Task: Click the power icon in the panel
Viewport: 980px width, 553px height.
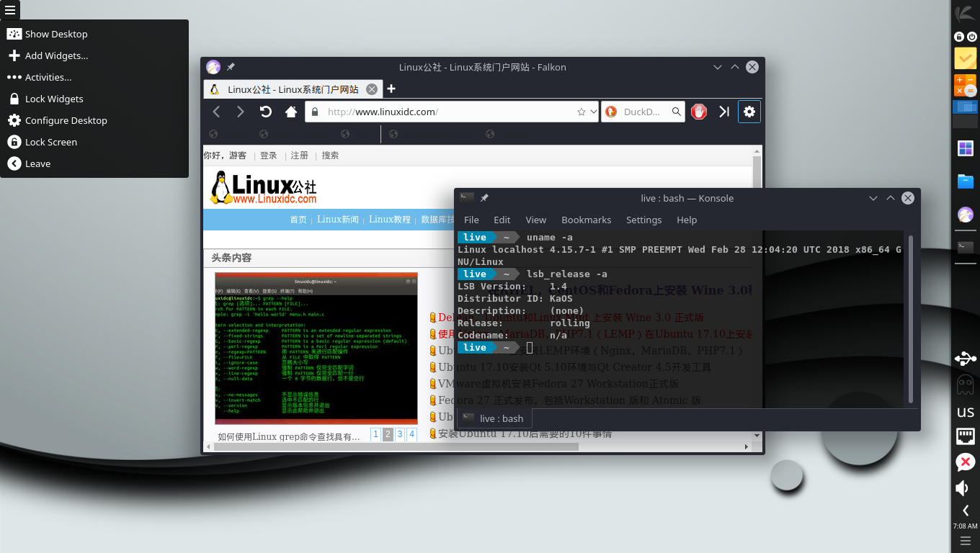Action: (x=972, y=37)
